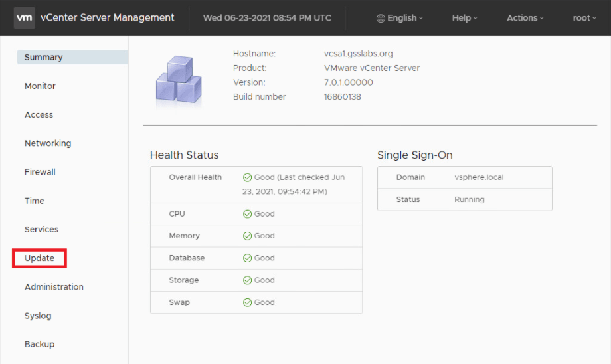Select Update in the sidebar
This screenshot has height=364, width=611.
(39, 258)
